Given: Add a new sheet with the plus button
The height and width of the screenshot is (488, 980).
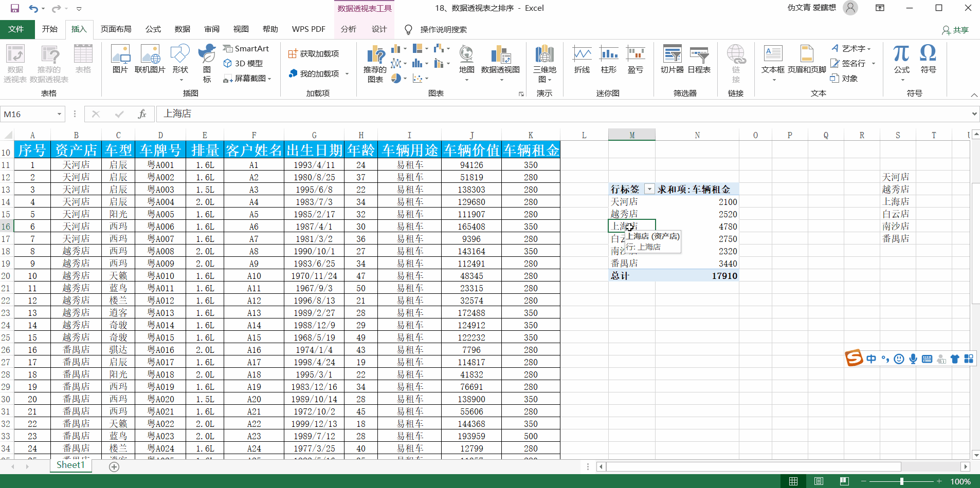Looking at the screenshot, I should click(x=114, y=466).
